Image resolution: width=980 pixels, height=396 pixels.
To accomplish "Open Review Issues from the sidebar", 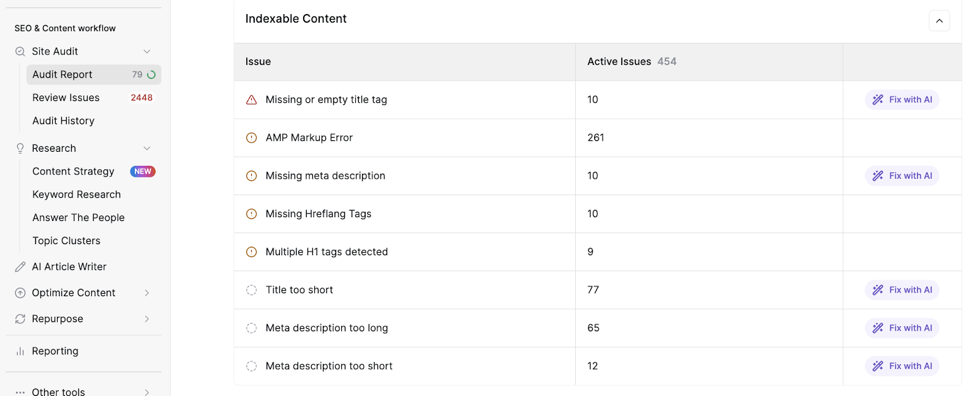I will 66,97.
